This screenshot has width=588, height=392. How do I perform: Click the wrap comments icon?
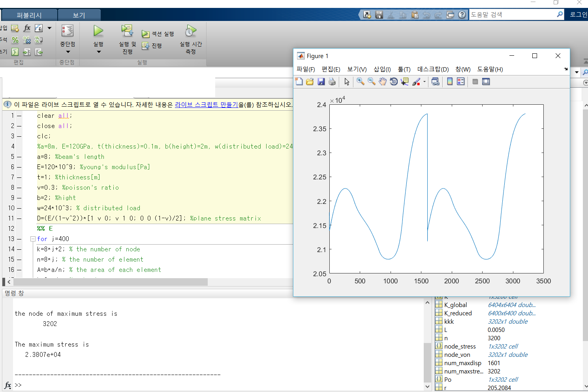click(x=39, y=40)
